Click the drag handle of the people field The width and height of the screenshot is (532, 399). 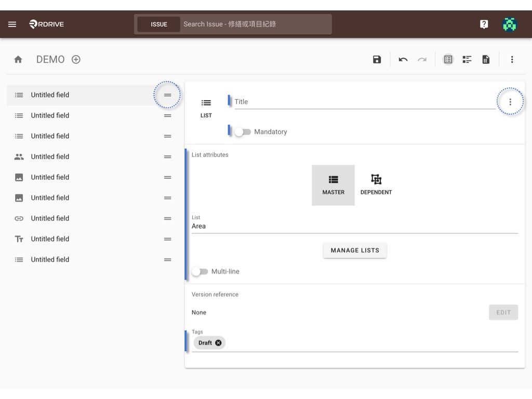pyautogui.click(x=167, y=157)
